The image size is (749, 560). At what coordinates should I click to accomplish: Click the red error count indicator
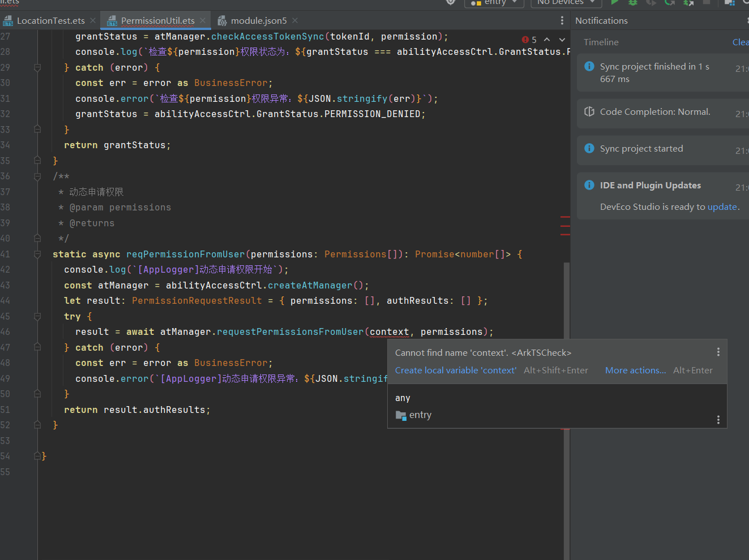pyautogui.click(x=529, y=40)
